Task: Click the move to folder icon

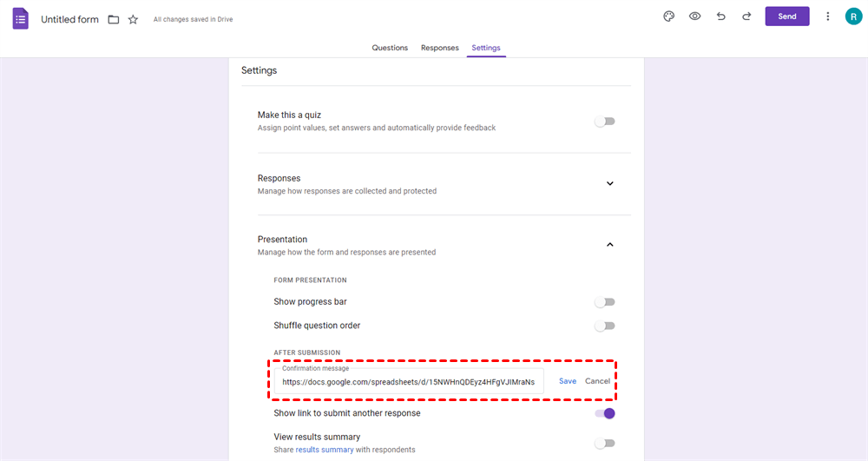Action: [114, 19]
